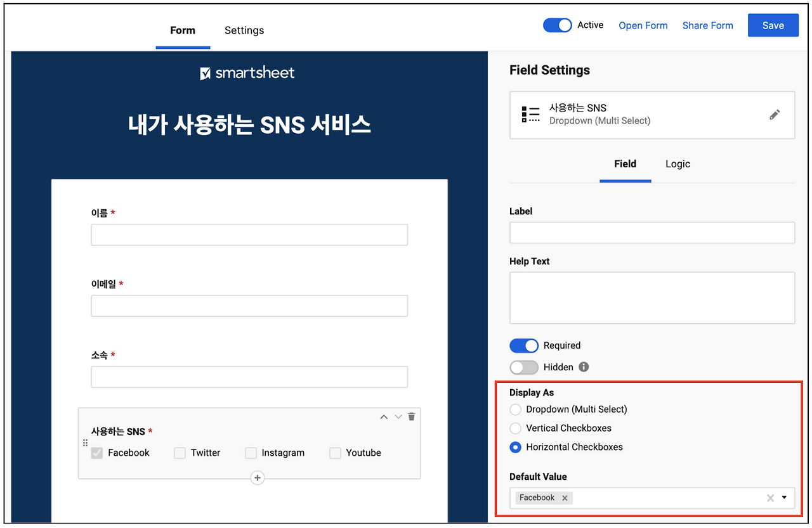Viewport: 812px width, 528px height.
Task: Click the form title 내가 사용하는 SNS 서비스
Action: click(x=249, y=124)
